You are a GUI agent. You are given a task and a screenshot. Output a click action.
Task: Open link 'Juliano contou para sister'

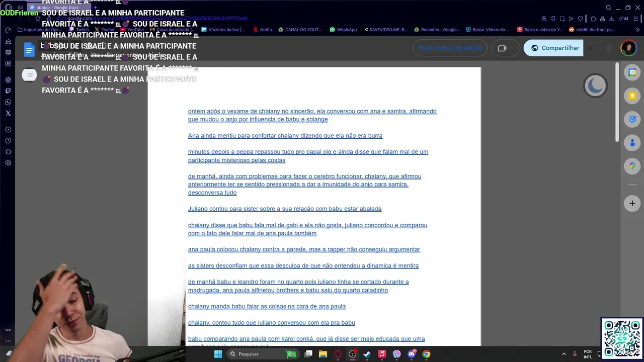click(285, 209)
